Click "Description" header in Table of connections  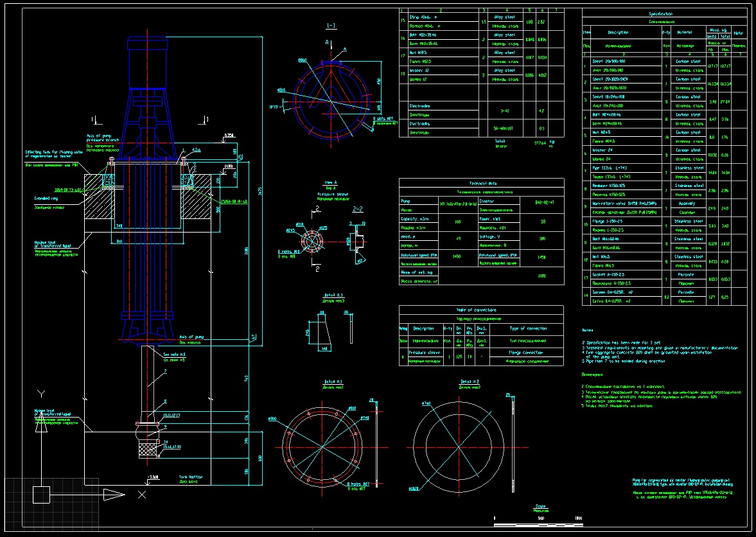click(x=423, y=329)
